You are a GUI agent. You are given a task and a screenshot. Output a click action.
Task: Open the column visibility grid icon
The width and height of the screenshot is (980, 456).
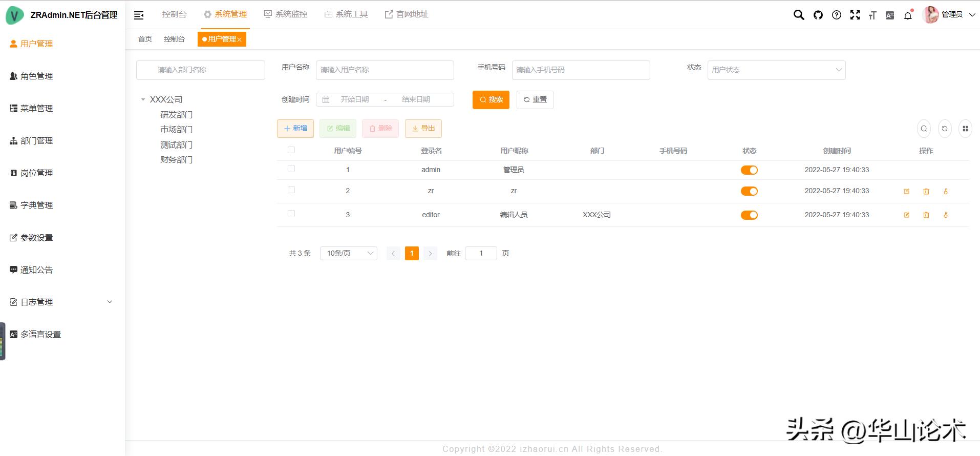point(965,129)
